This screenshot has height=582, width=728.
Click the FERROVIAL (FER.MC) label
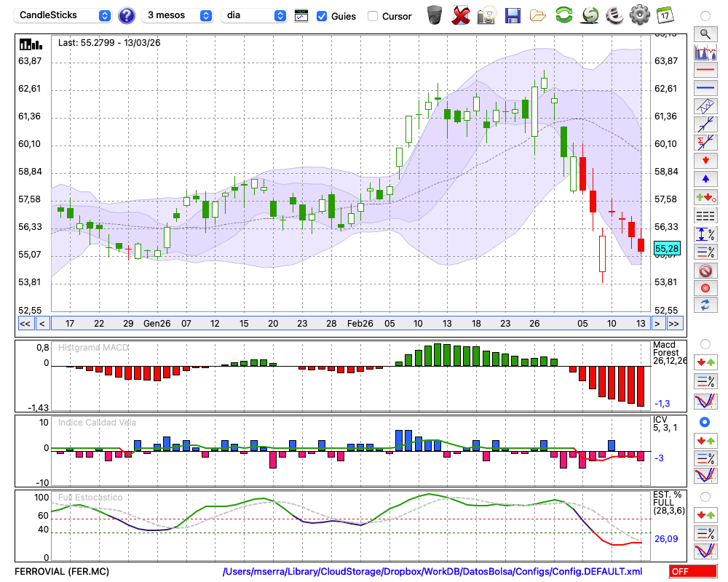(x=62, y=571)
